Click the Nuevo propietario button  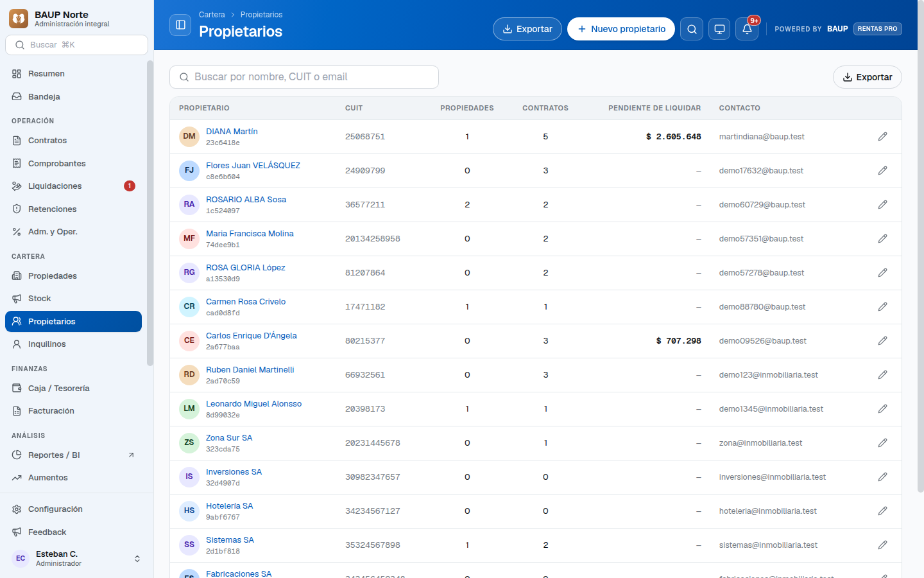tap(620, 29)
